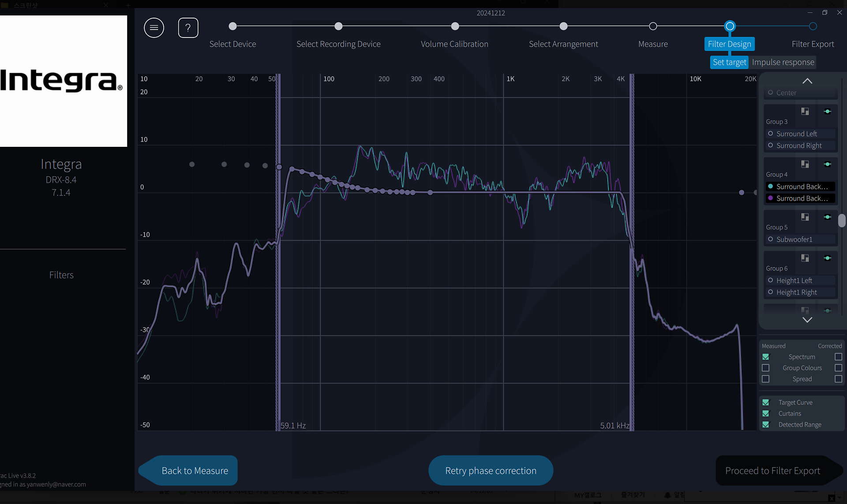Click the speaker list scrollbar thumb
This screenshot has width=847, height=504.
pyautogui.click(x=842, y=220)
